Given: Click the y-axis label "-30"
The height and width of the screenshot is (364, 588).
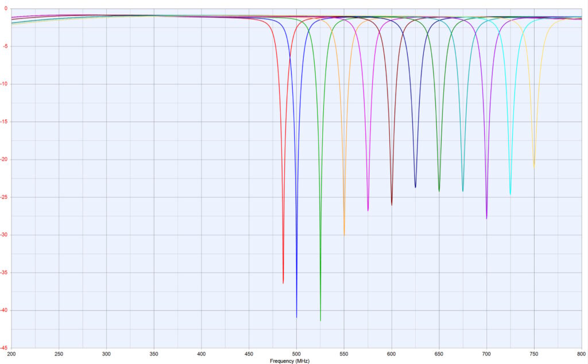Looking at the screenshot, I should click(4, 235).
